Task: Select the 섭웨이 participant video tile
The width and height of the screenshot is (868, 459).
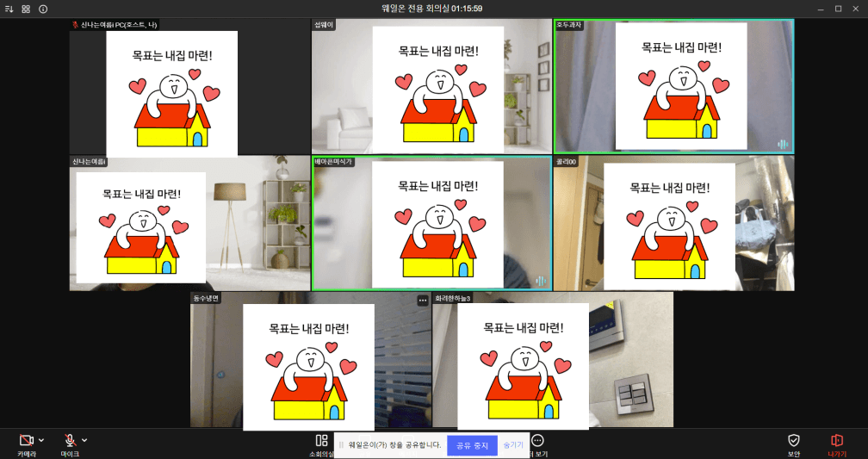Action: click(x=431, y=86)
